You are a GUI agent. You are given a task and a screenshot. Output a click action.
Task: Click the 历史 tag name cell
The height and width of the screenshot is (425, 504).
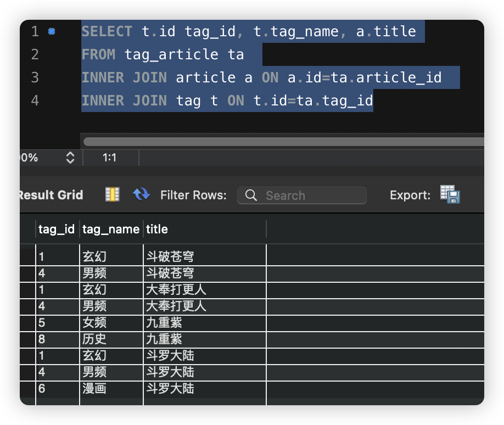94,339
